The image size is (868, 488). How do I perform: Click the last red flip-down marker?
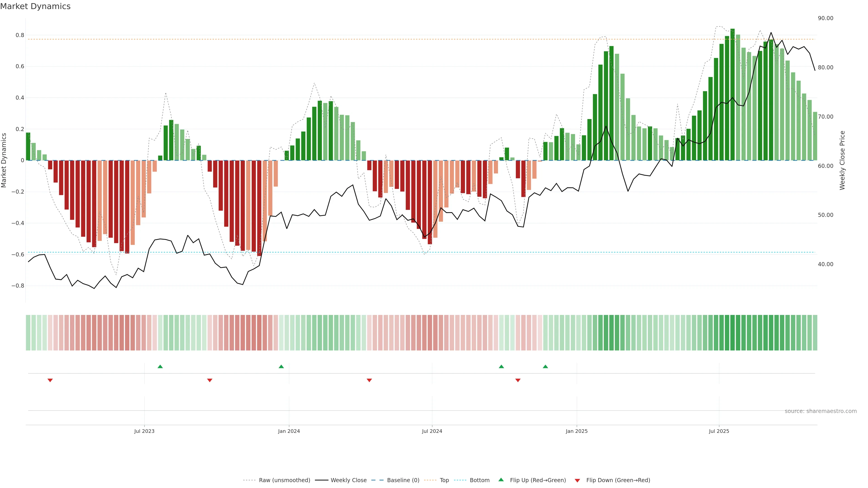pyautogui.click(x=518, y=380)
